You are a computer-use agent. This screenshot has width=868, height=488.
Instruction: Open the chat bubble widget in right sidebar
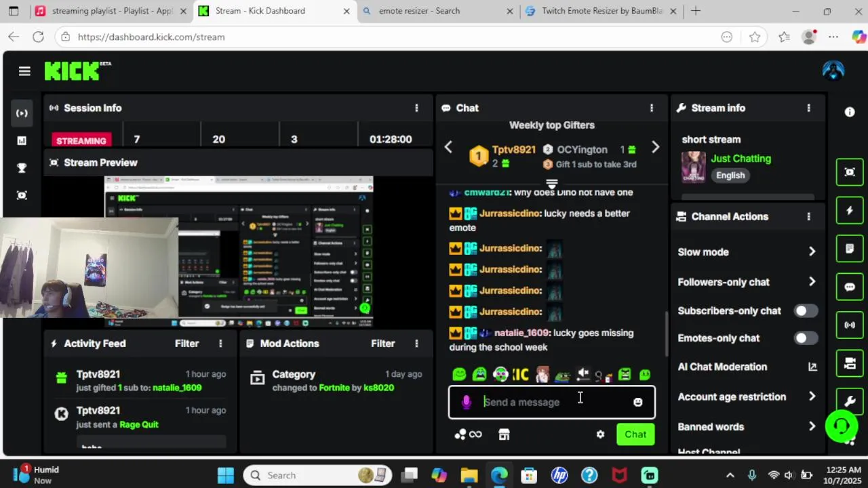click(850, 287)
